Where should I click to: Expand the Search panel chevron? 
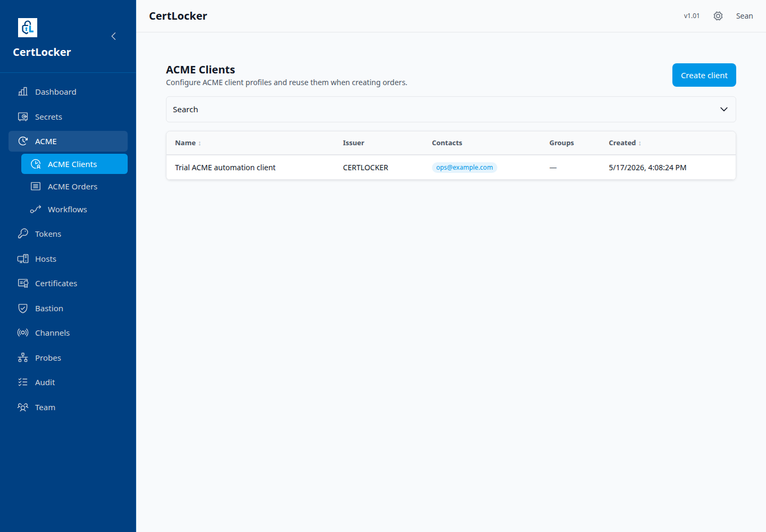coord(724,109)
